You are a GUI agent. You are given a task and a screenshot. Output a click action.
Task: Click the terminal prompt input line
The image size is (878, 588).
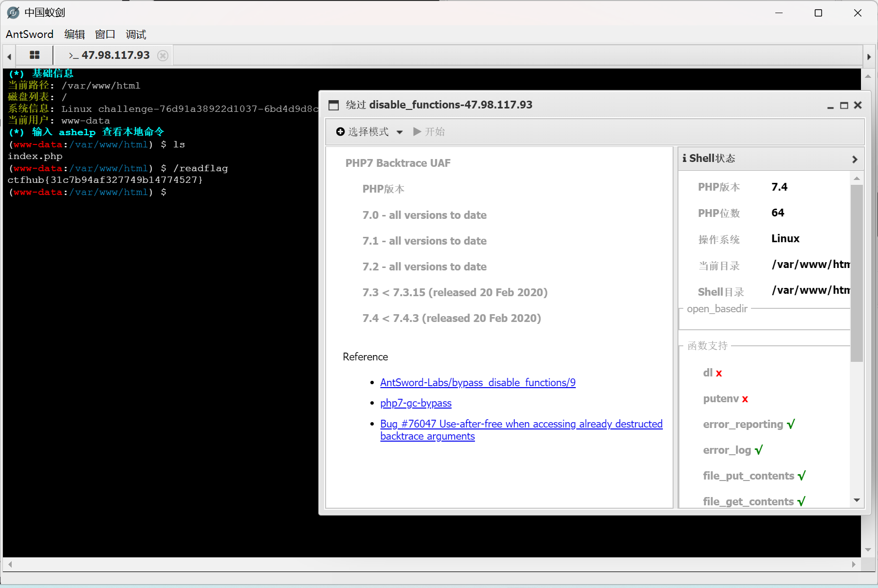pos(88,192)
